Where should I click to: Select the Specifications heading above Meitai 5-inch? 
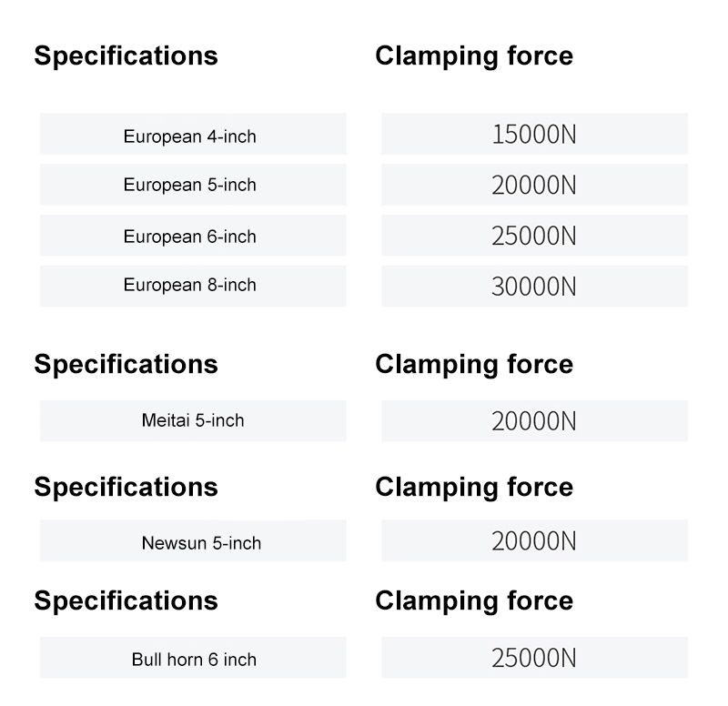coord(126,364)
